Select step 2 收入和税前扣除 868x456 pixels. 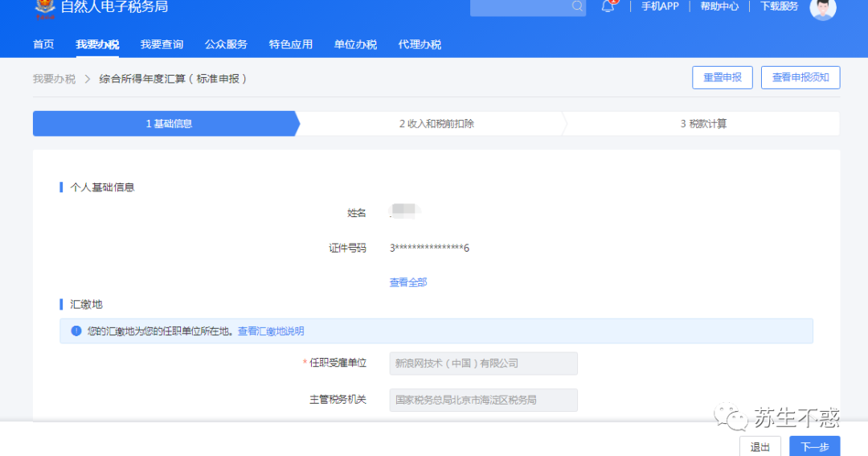pyautogui.click(x=436, y=124)
